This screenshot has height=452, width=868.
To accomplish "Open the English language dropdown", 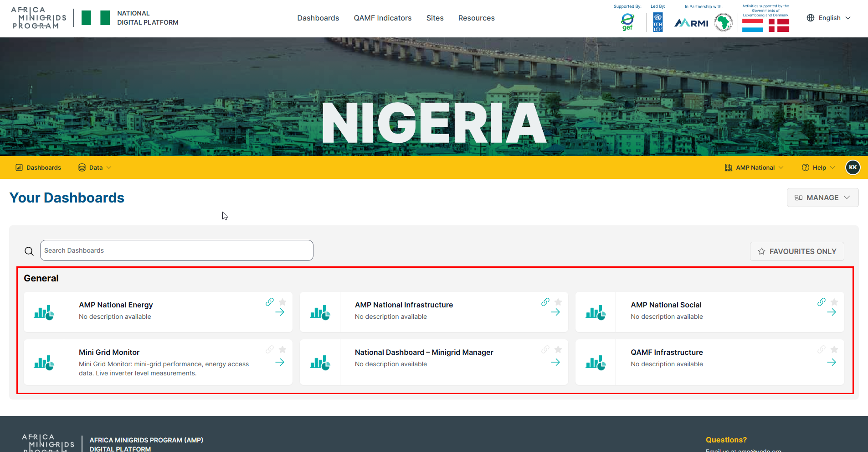I will 829,18.
